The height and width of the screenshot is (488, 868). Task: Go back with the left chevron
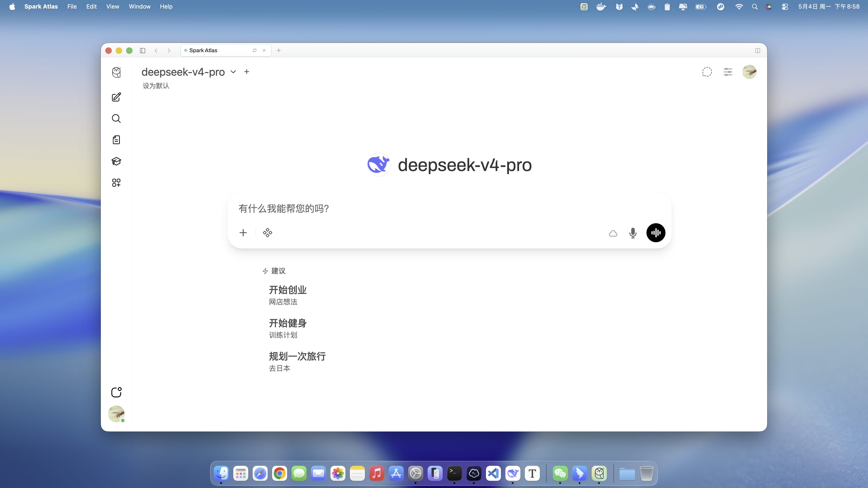point(156,51)
